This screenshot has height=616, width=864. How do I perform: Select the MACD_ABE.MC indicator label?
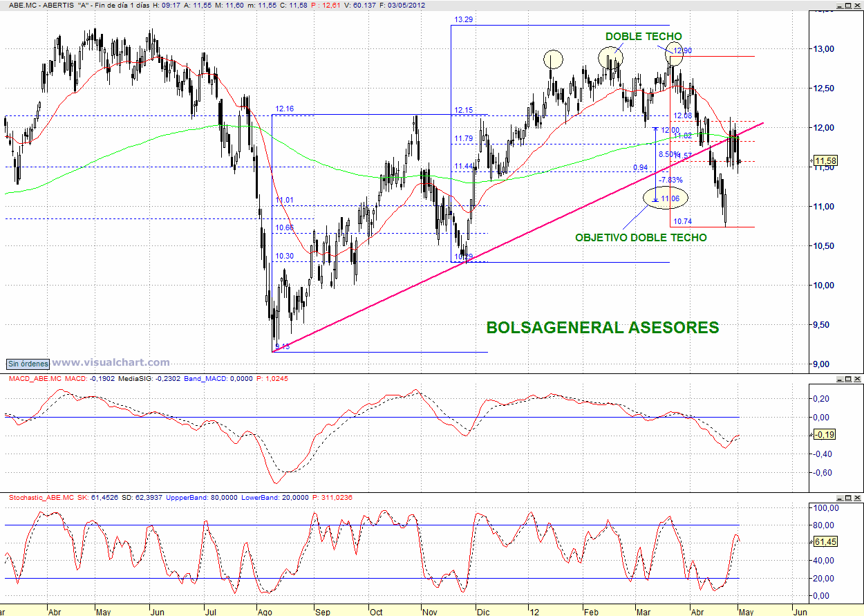pyautogui.click(x=35, y=379)
